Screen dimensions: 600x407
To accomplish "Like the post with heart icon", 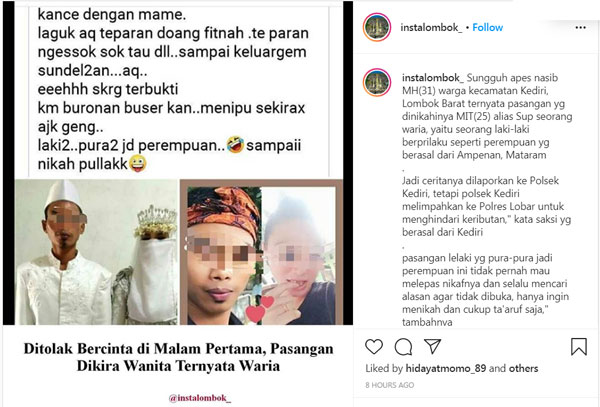I will [x=374, y=347].
